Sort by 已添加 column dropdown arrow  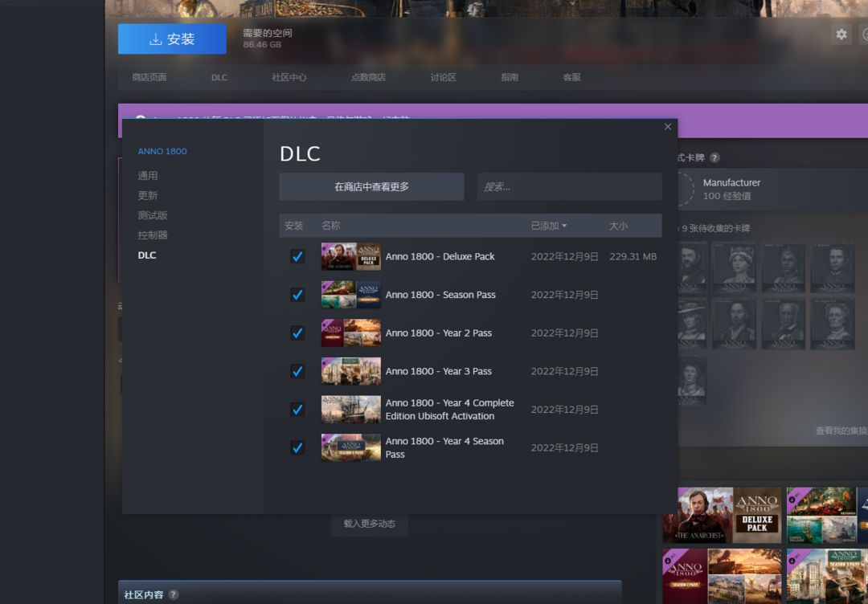564,226
